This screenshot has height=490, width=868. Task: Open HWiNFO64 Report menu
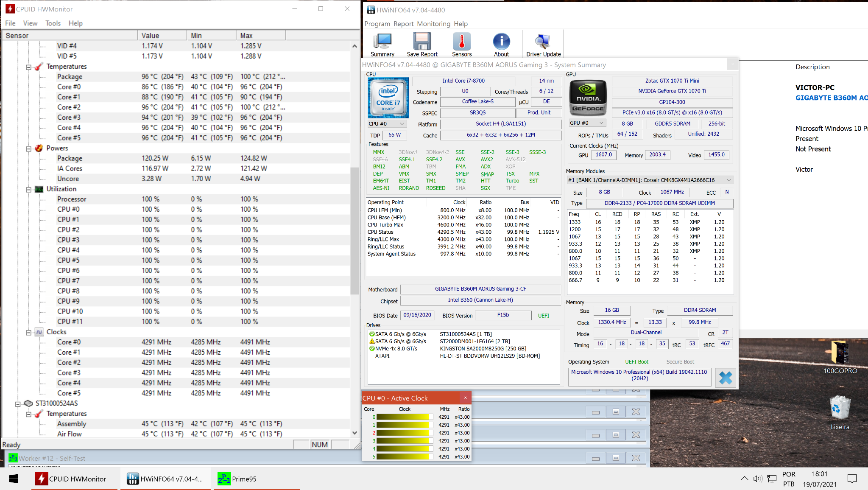click(403, 24)
